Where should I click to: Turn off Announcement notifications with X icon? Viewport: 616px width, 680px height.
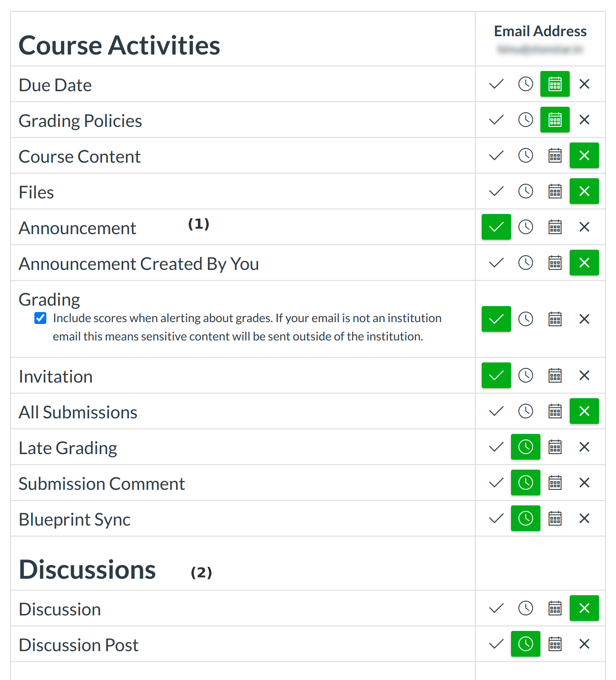pos(584,227)
